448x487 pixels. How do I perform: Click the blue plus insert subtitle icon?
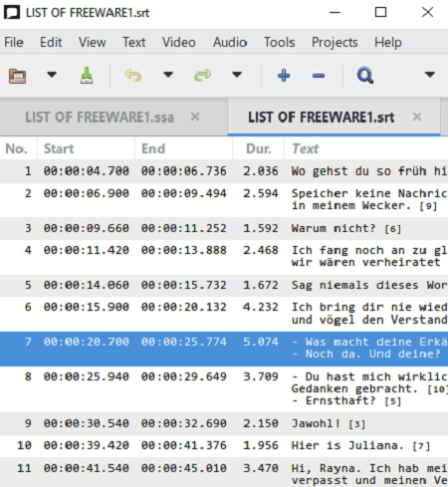coord(284,76)
